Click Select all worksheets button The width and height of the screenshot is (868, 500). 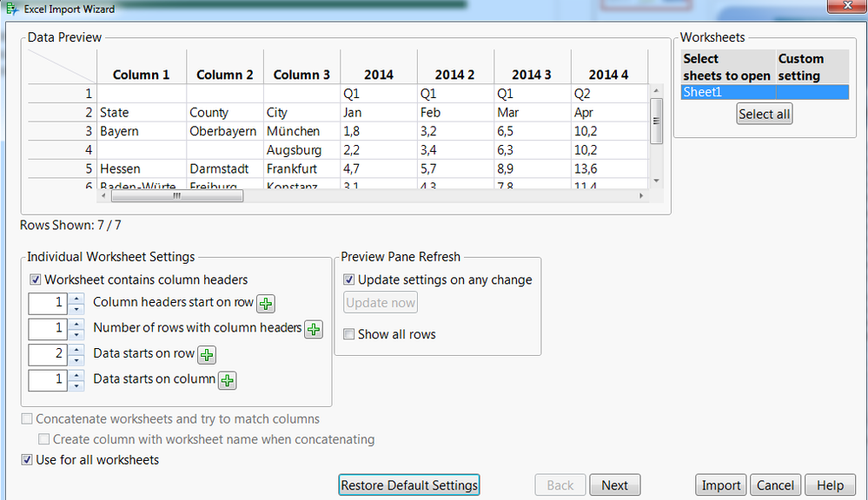click(x=765, y=114)
